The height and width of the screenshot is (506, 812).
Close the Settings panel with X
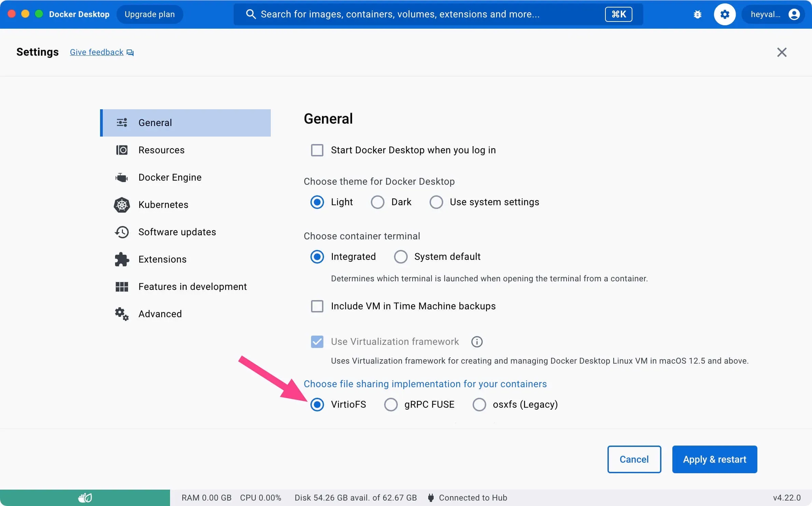(782, 52)
